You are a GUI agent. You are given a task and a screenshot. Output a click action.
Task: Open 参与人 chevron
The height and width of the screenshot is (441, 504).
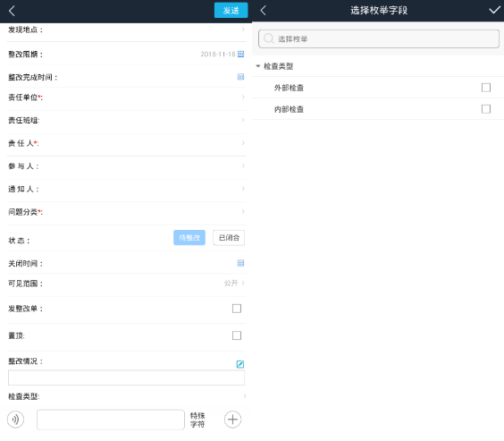click(x=243, y=165)
